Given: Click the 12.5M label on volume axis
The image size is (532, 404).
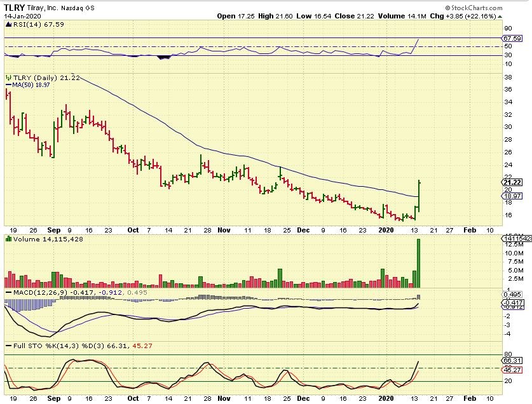Looking at the screenshot, I should click(x=514, y=244).
